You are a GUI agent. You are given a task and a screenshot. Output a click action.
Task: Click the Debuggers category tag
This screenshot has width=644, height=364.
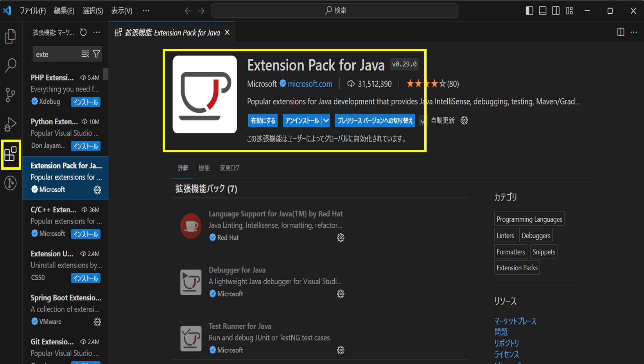click(x=536, y=235)
